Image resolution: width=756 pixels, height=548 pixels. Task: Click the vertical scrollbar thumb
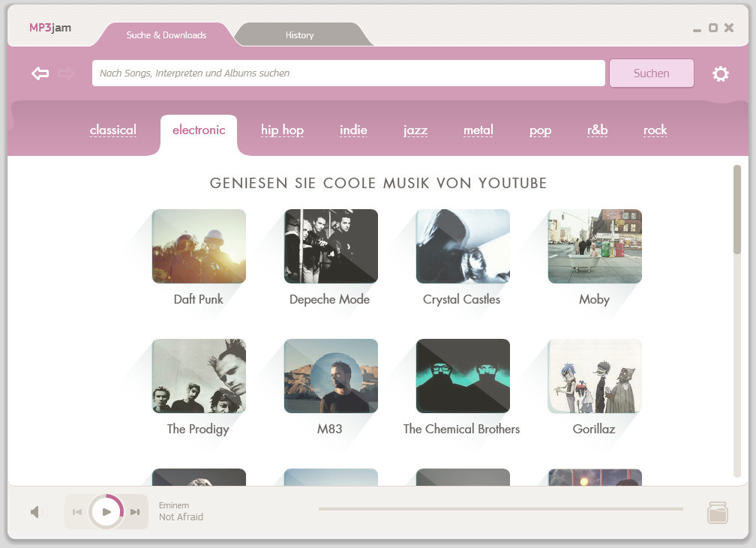736,210
